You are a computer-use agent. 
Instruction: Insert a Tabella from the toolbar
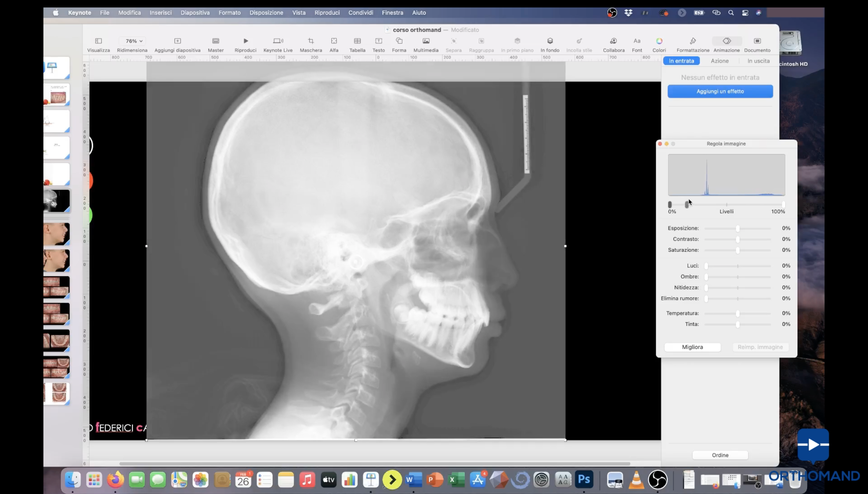(357, 41)
